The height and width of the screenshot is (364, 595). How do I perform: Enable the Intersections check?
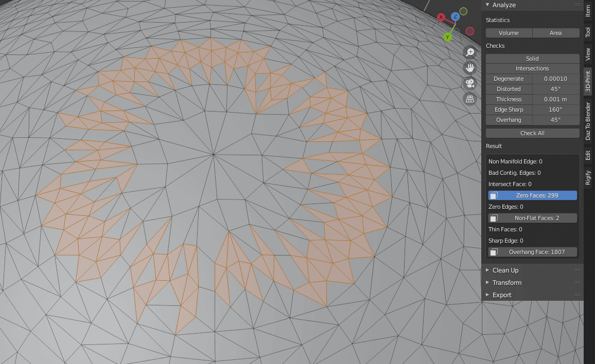(532, 68)
